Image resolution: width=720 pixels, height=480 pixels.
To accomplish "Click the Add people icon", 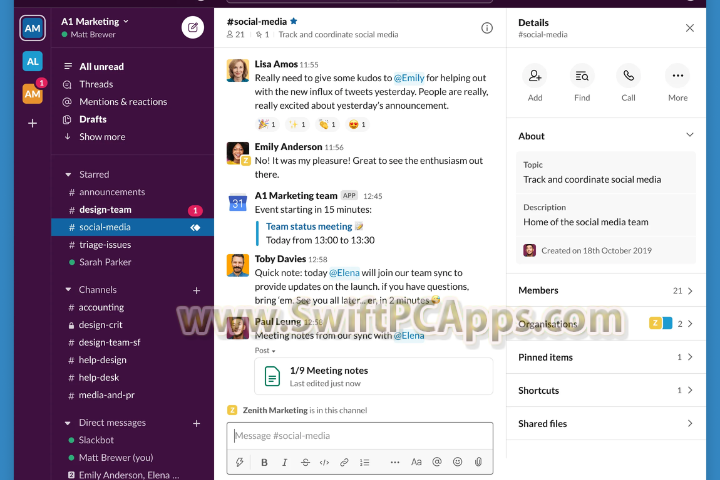I will pos(535,76).
